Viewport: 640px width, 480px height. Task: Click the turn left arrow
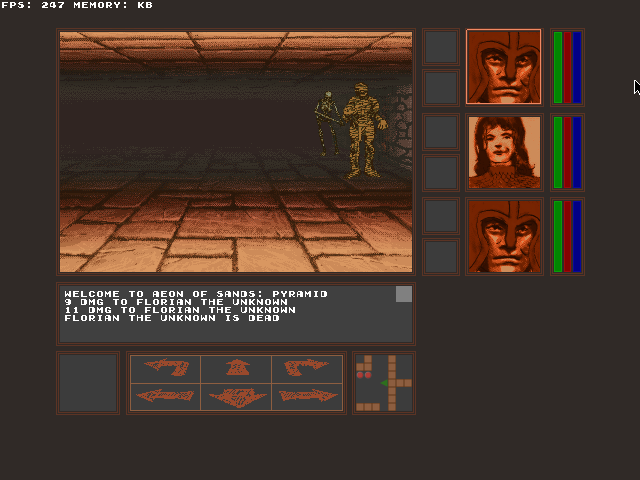point(165,369)
